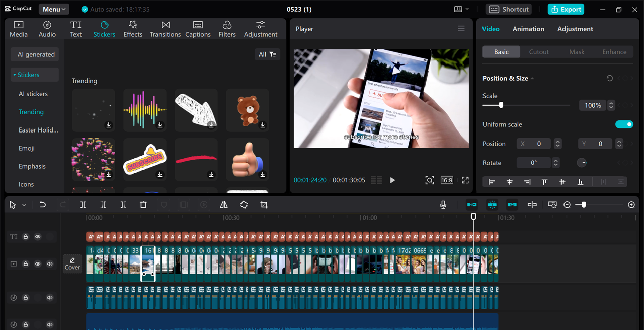Mute the first audio track
The image size is (644, 330).
click(50, 298)
